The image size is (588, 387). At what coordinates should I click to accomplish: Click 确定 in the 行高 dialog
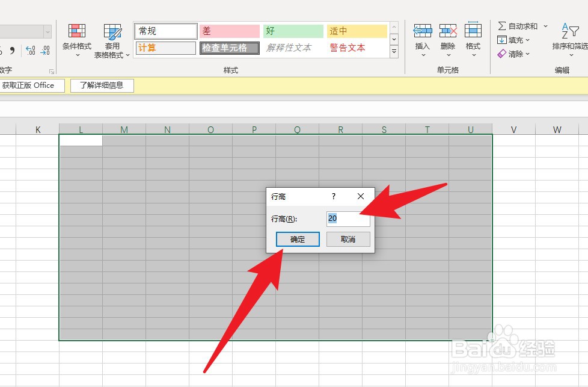(298, 239)
